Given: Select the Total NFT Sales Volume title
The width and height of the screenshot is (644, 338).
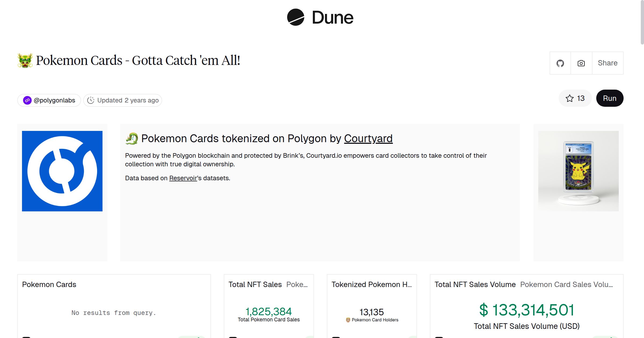Looking at the screenshot, I should (x=475, y=284).
